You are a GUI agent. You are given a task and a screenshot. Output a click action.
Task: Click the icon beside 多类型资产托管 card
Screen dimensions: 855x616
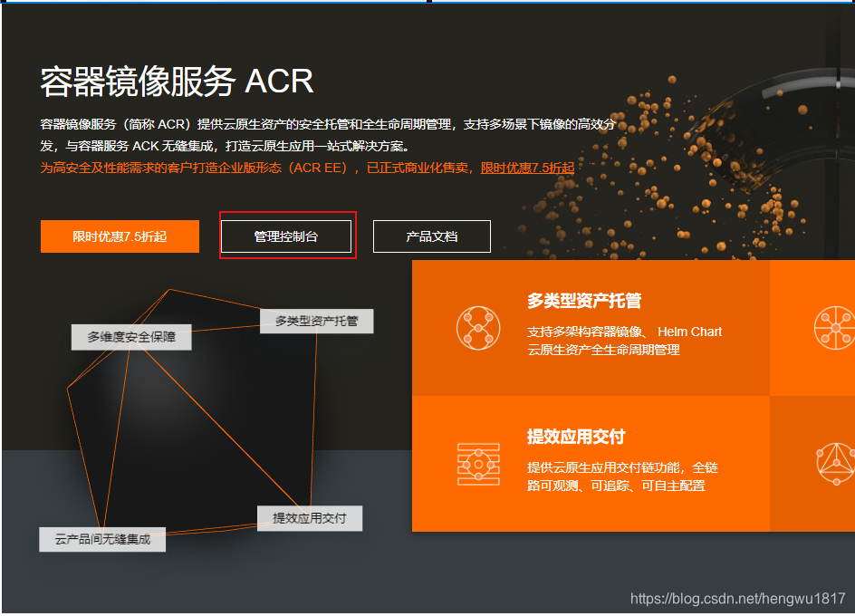coord(478,328)
